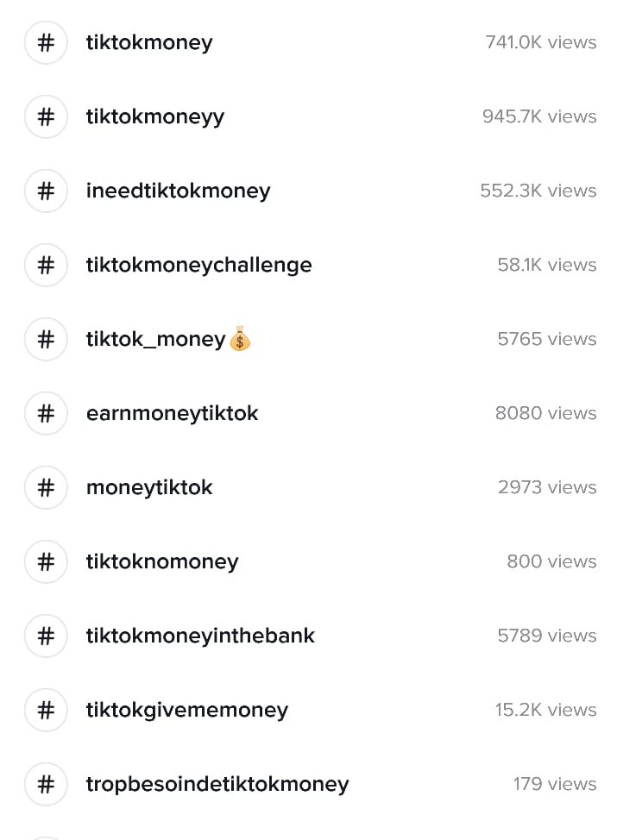This screenshot has width=617, height=840.
Task: Tap hash icon beside tiktoknomoney
Action: 46,561
